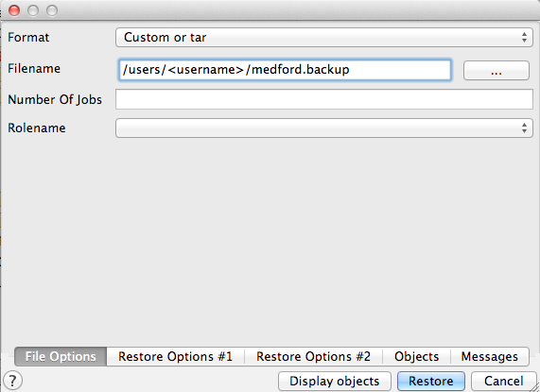This screenshot has height=392, width=540.
Task: Open the help question mark button
Action: 12,381
